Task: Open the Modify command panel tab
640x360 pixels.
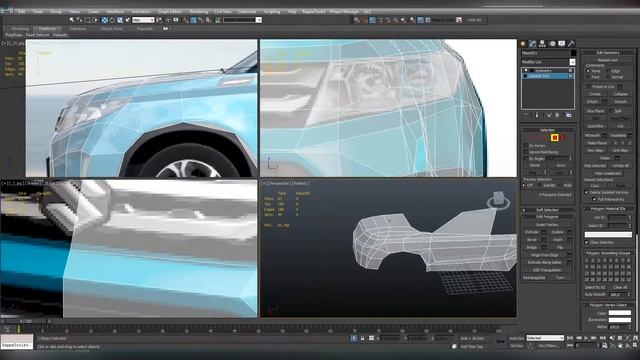Action: (x=533, y=44)
